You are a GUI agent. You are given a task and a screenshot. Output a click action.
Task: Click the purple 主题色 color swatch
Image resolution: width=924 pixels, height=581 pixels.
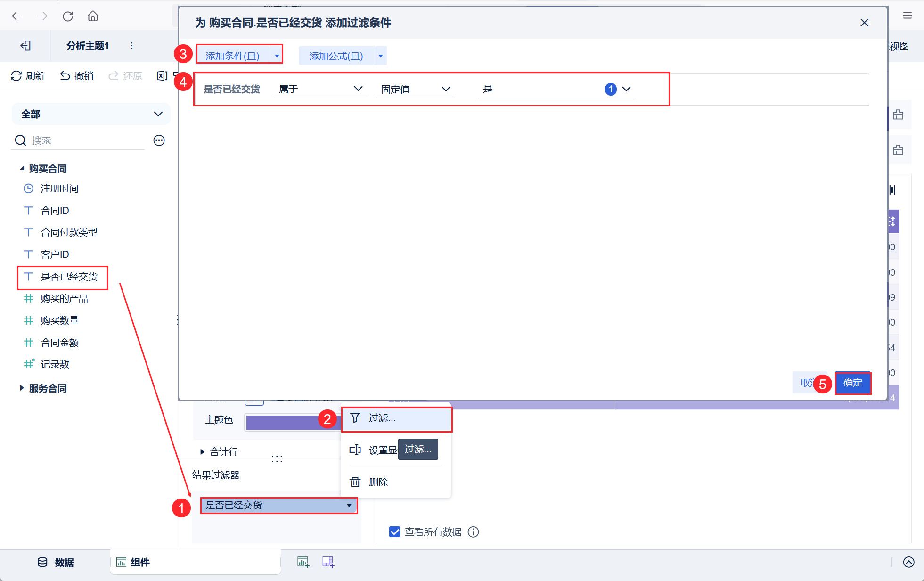point(283,422)
